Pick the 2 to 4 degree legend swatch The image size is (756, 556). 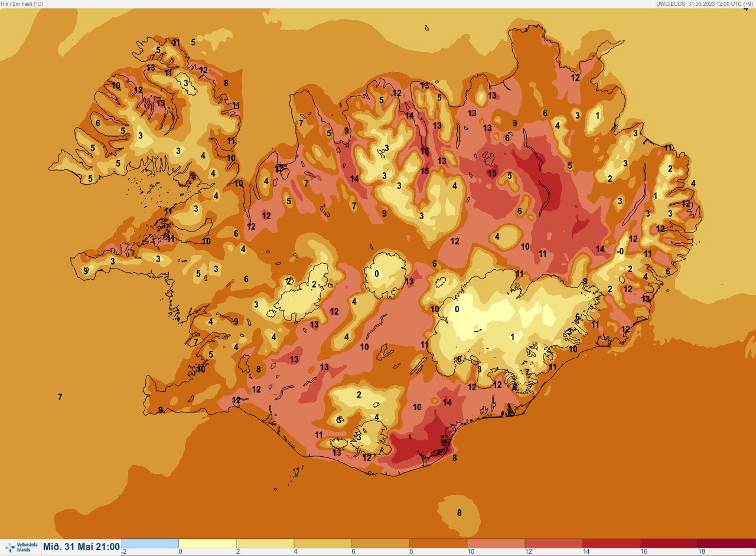point(265,543)
